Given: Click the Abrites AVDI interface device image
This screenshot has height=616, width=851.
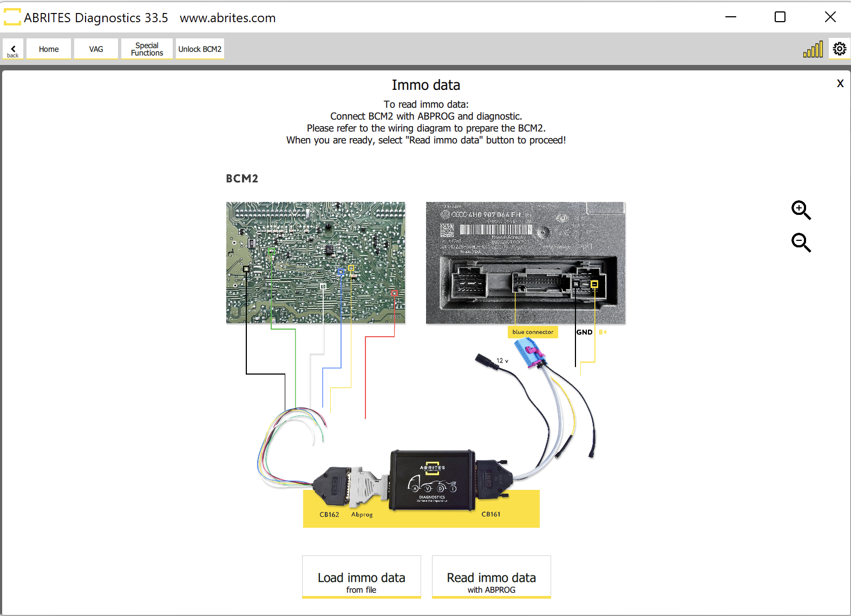Looking at the screenshot, I should tap(432, 480).
